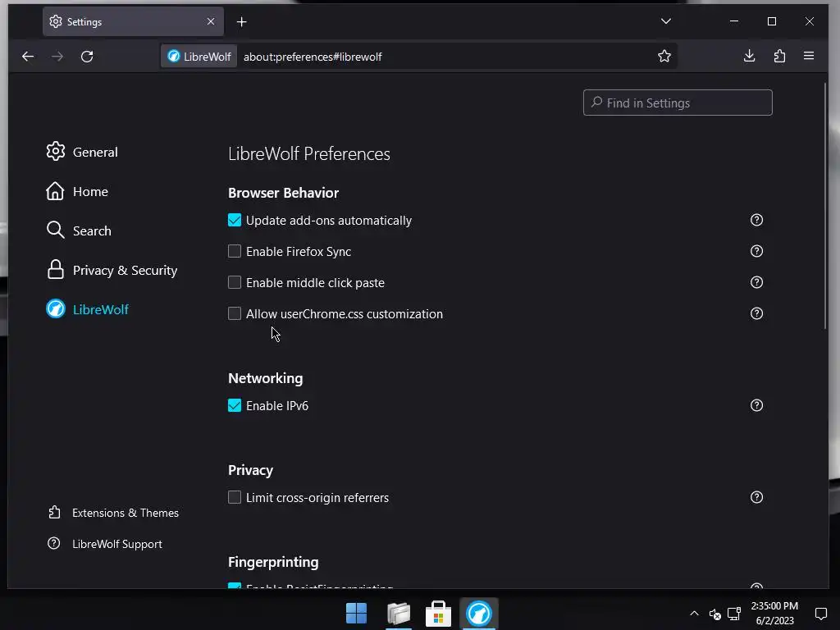Click the muted volume tray icon
The height and width of the screenshot is (630, 840).
click(x=715, y=614)
